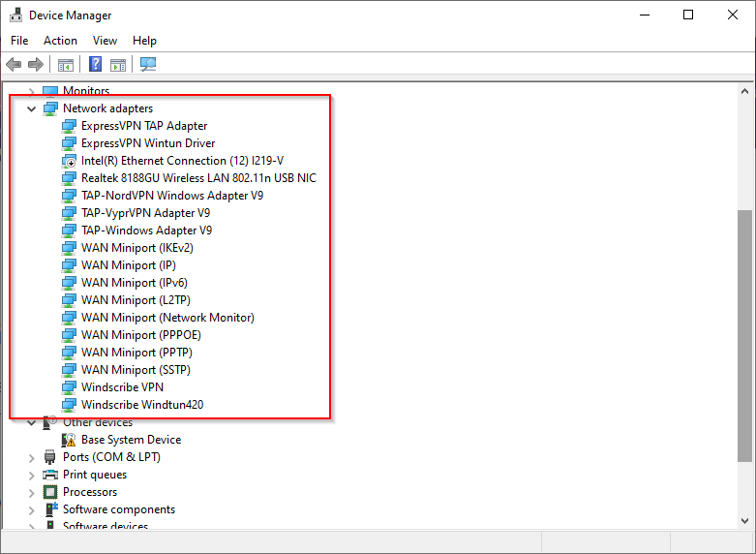Expand the Ports (COM & LPT) category

click(x=31, y=458)
